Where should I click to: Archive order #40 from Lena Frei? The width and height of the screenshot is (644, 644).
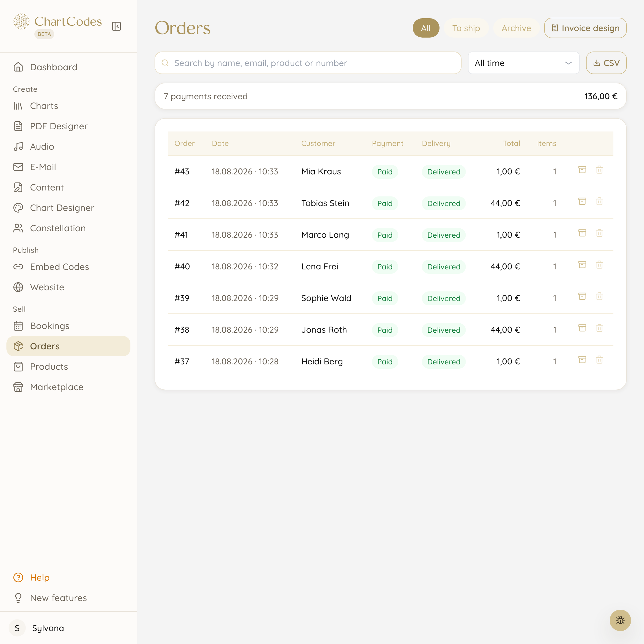[x=582, y=265]
